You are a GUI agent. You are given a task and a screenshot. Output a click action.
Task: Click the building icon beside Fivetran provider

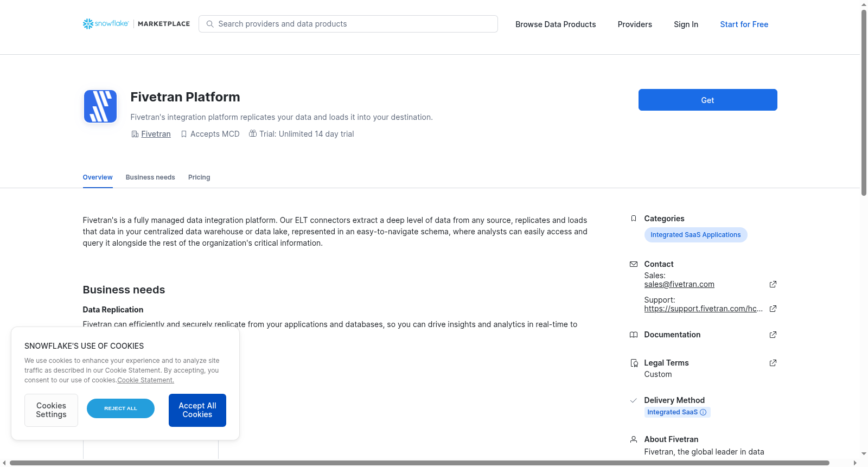click(135, 134)
